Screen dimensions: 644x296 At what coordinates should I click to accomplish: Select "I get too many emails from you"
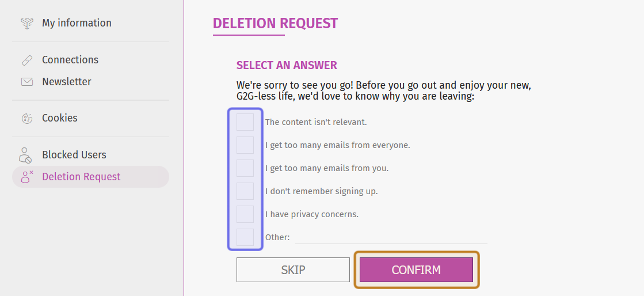(245, 168)
